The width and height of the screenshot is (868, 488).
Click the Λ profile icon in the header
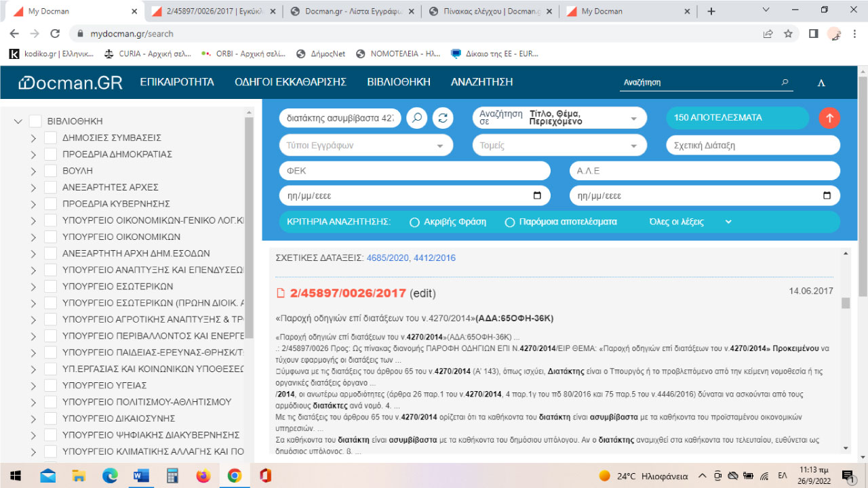[x=821, y=82]
